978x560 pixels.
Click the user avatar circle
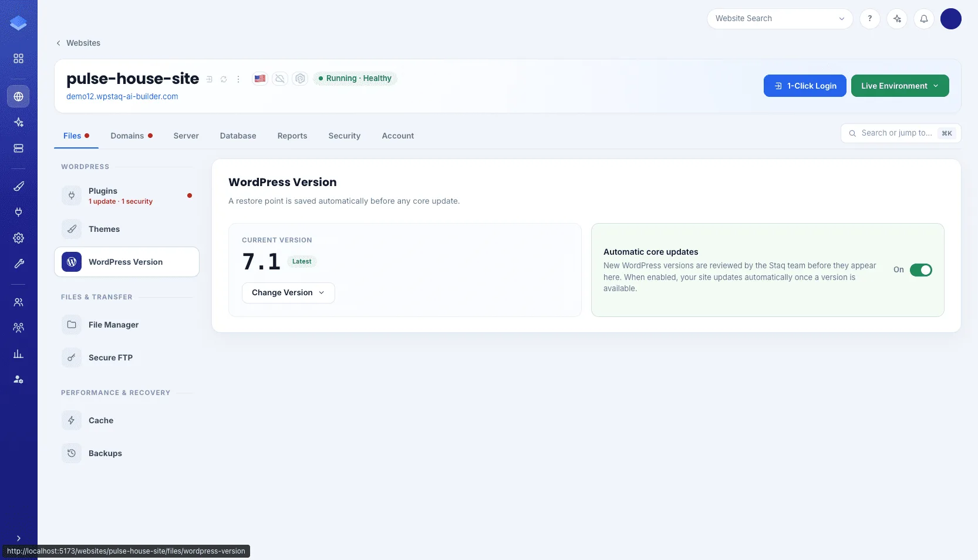950,19
